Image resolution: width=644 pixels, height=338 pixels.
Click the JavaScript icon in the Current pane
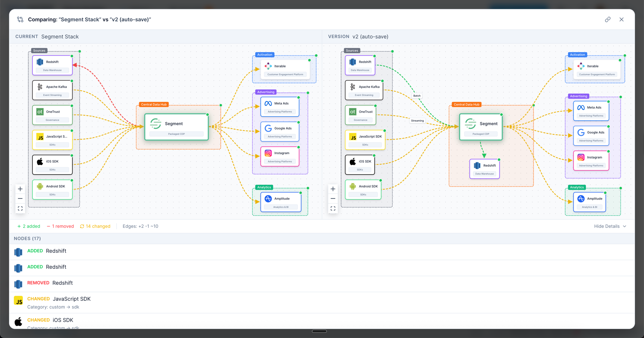pyautogui.click(x=40, y=137)
